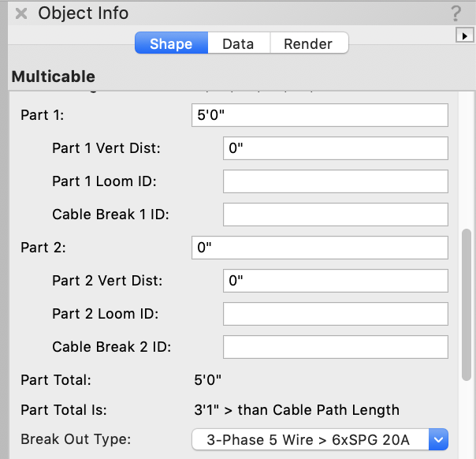The width and height of the screenshot is (476, 459).
Task: Click the Part 1 Loom ID field
Action: tap(336, 181)
